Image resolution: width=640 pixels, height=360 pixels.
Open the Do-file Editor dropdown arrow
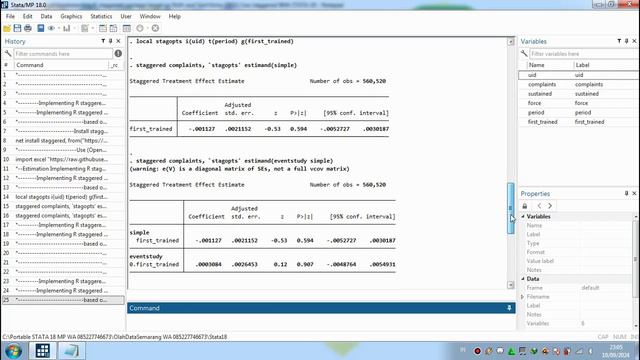[x=93, y=28]
